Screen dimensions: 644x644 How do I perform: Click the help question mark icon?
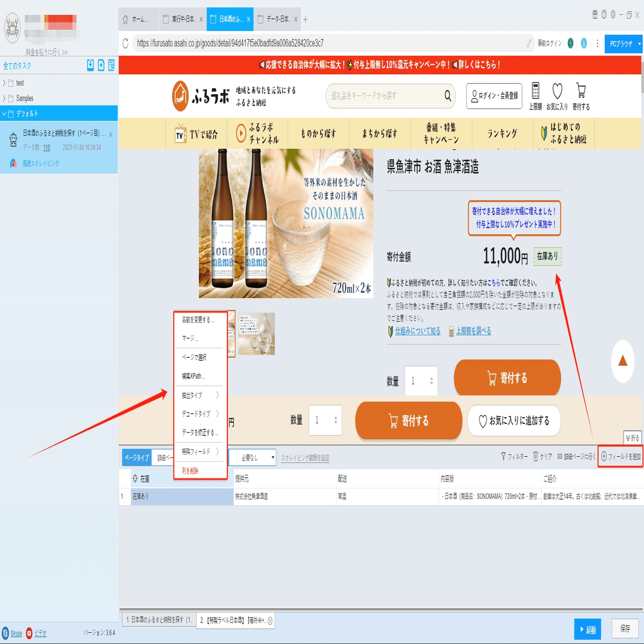(604, 14)
